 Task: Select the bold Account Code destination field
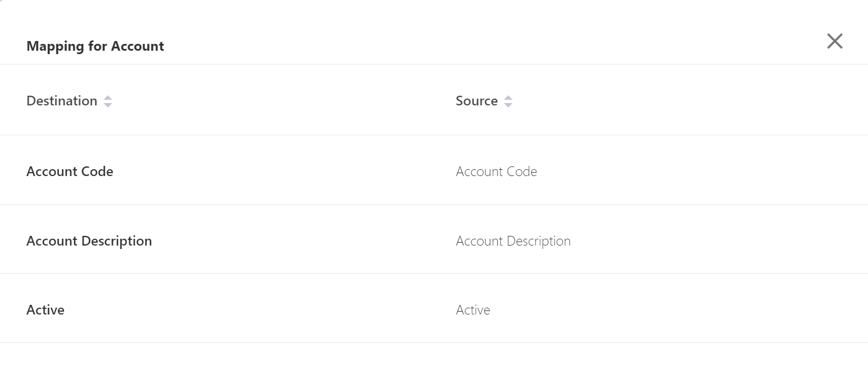[70, 171]
